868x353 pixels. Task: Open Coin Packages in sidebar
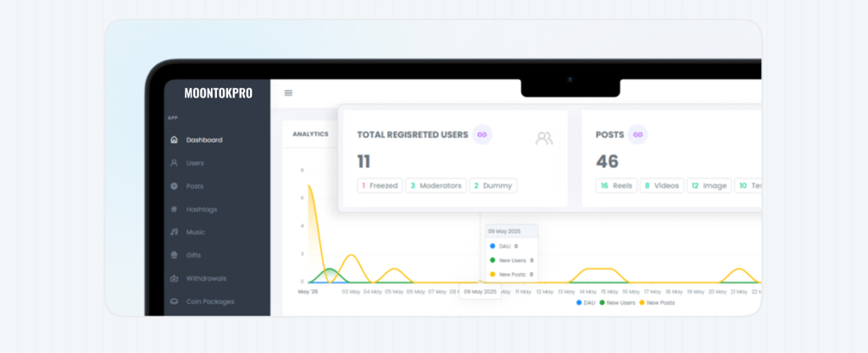click(209, 301)
